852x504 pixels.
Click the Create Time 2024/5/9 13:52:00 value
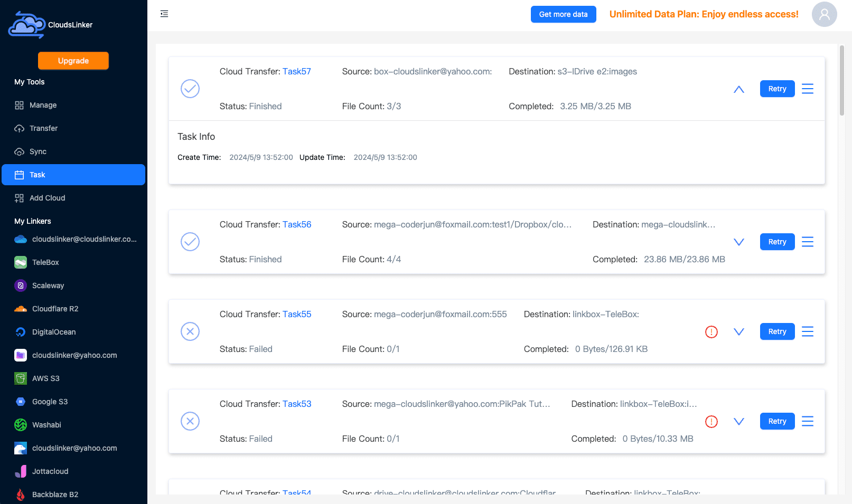(261, 157)
